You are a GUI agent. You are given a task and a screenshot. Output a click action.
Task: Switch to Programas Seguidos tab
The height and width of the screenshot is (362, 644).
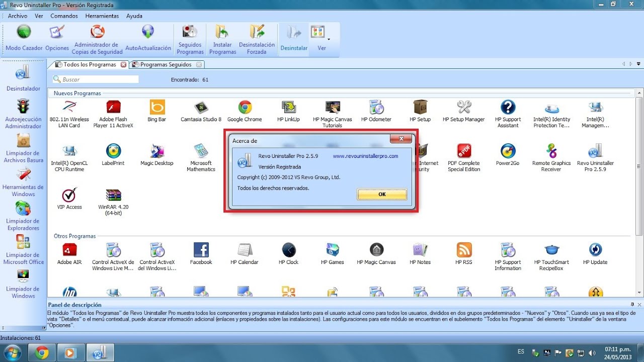[166, 64]
